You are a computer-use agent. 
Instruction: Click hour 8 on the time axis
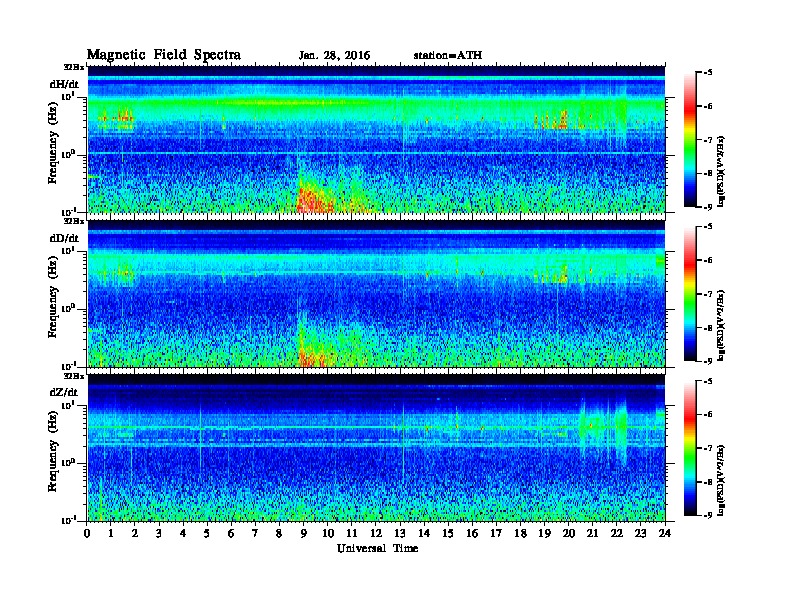(x=280, y=534)
